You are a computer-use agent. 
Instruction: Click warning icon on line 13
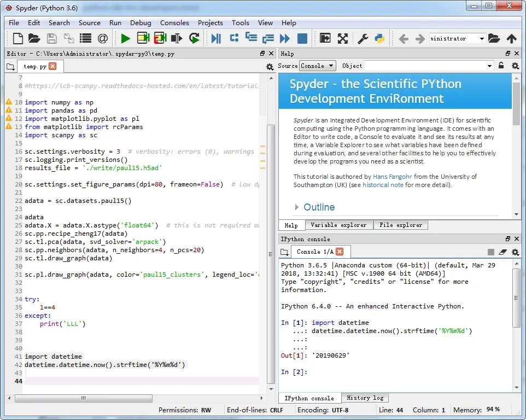pos(9,126)
